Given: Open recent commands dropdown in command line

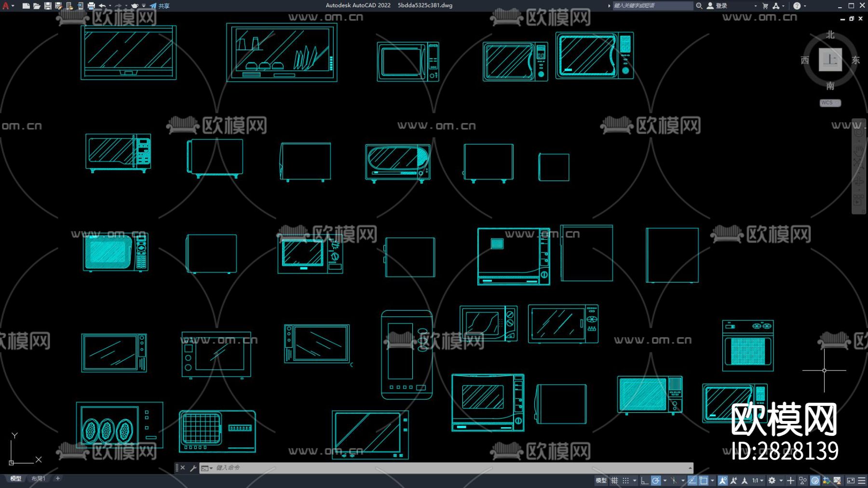Looking at the screenshot, I should coord(206,468).
